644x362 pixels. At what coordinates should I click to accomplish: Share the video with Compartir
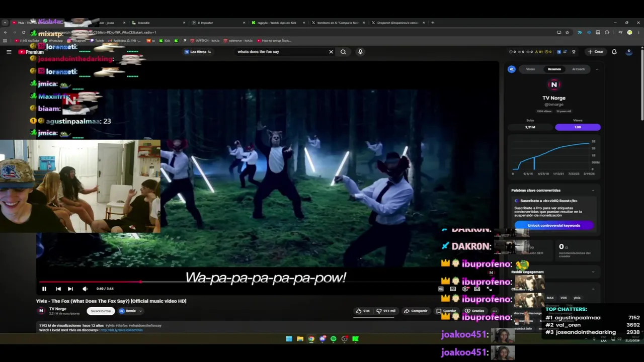tap(416, 311)
